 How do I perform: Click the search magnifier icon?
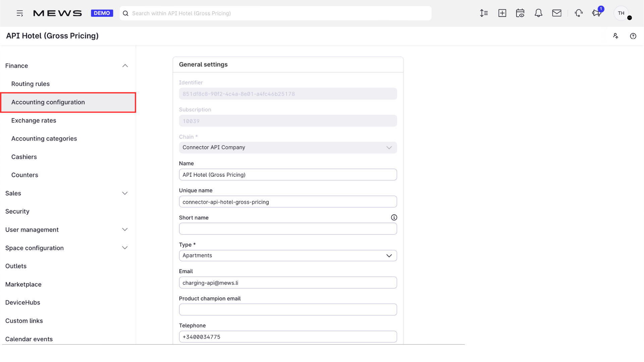click(125, 13)
